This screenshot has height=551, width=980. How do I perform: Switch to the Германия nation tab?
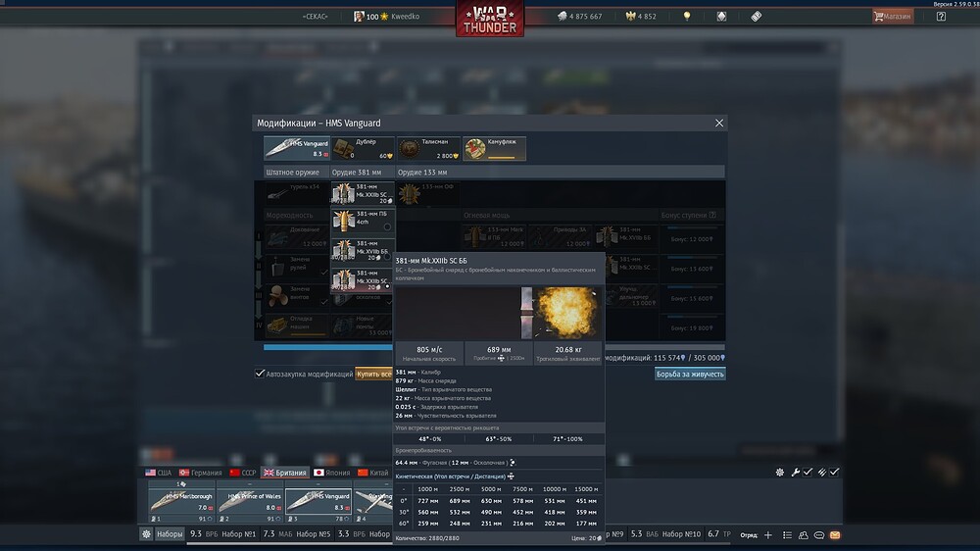click(x=201, y=473)
